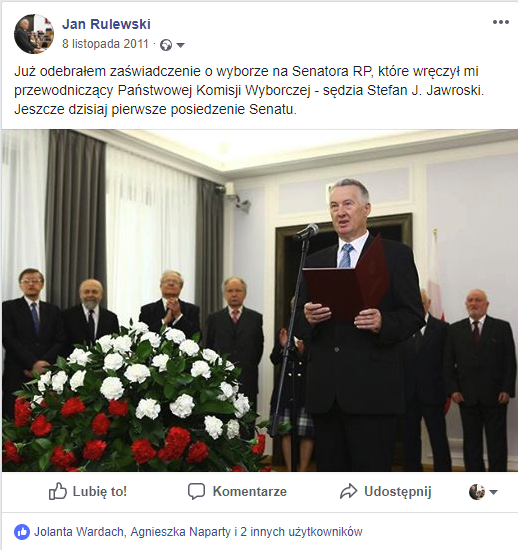Show the 2 innych użytkowników likers
The height and width of the screenshot is (550, 518).
pos(301,532)
